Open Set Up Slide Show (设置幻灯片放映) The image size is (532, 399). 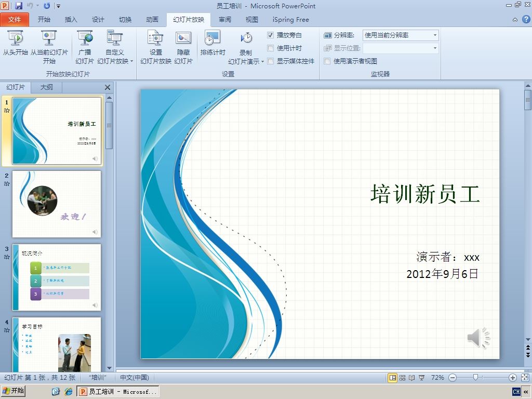[156, 47]
